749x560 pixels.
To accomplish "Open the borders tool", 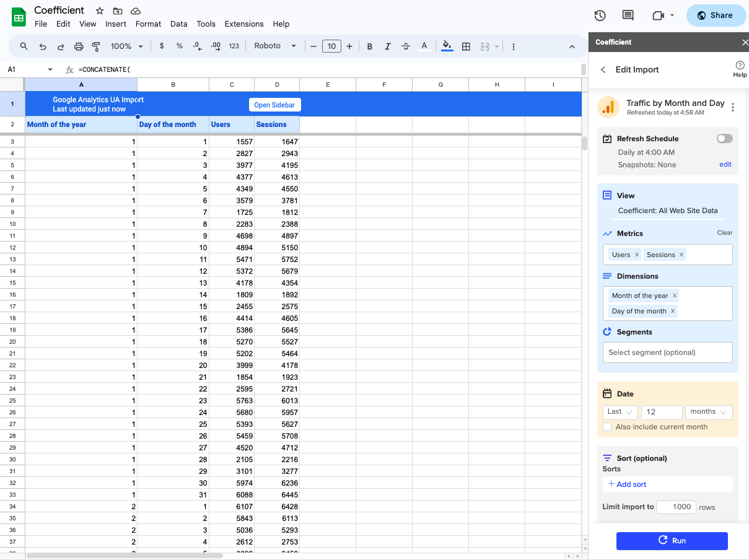I will [x=466, y=46].
